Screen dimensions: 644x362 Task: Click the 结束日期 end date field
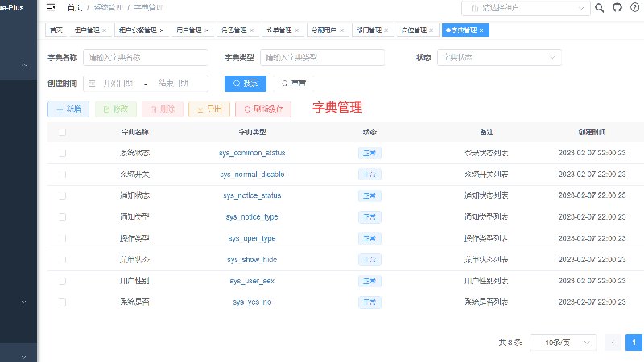coord(174,84)
